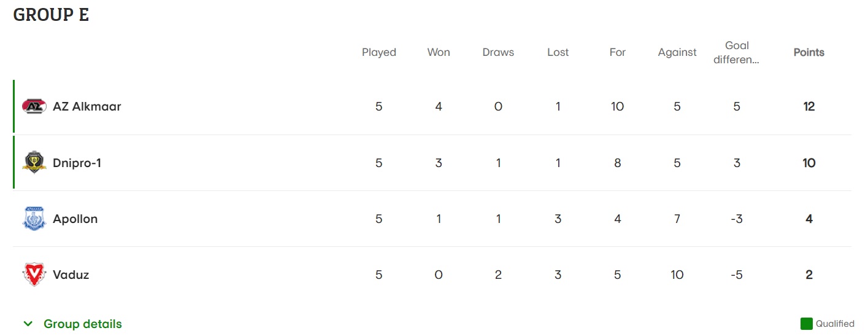Expand the Group details chevron
The height and width of the screenshot is (336, 868).
click(28, 324)
